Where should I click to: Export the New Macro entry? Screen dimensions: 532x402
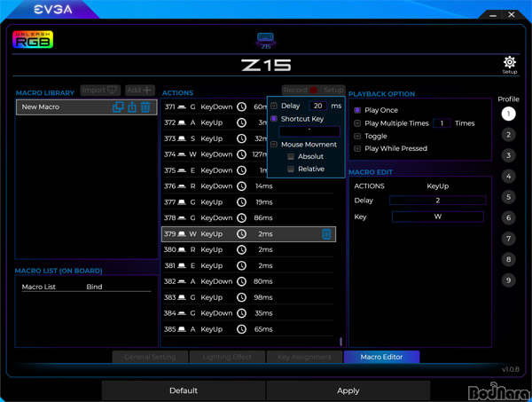(x=132, y=107)
